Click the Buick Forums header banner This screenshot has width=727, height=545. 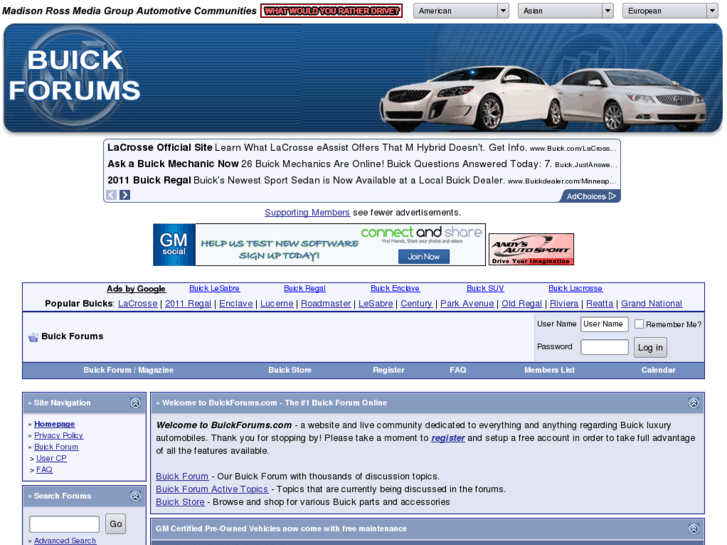click(363, 78)
